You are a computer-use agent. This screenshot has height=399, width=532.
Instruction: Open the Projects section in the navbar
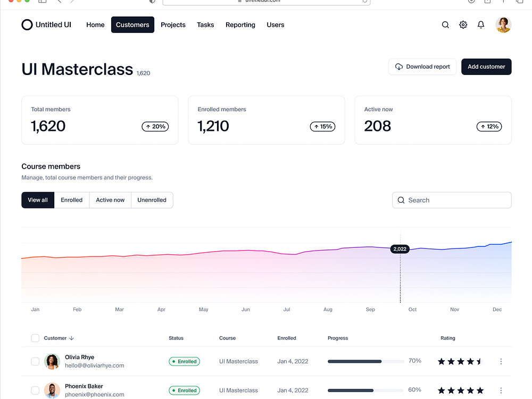(173, 24)
